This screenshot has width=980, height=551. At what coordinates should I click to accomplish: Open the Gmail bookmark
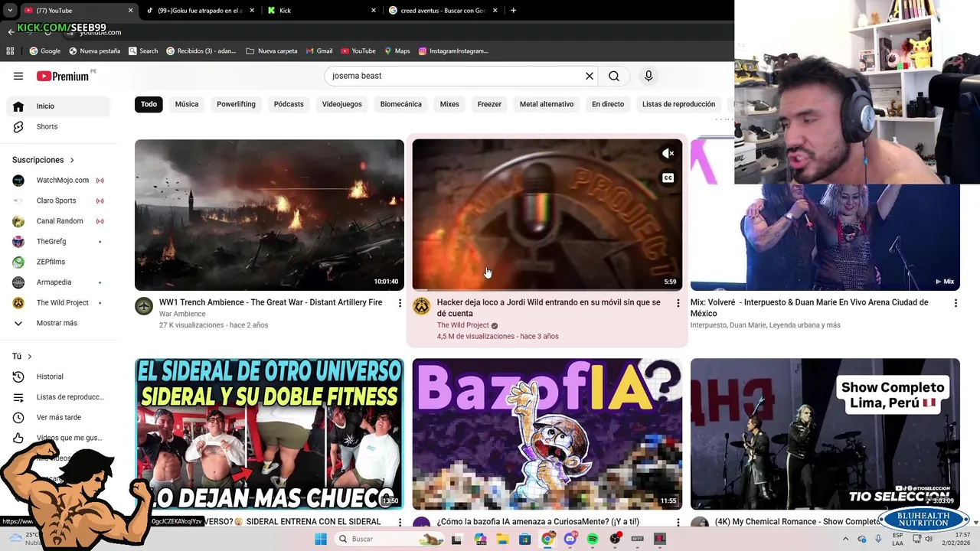point(318,51)
